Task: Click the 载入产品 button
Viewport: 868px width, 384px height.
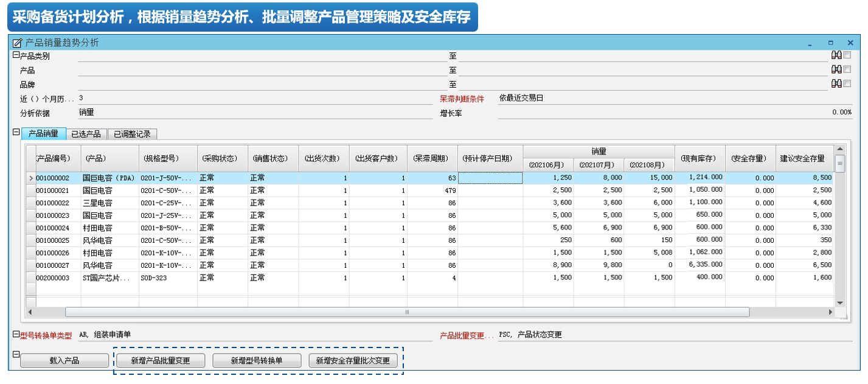Action: tap(64, 360)
